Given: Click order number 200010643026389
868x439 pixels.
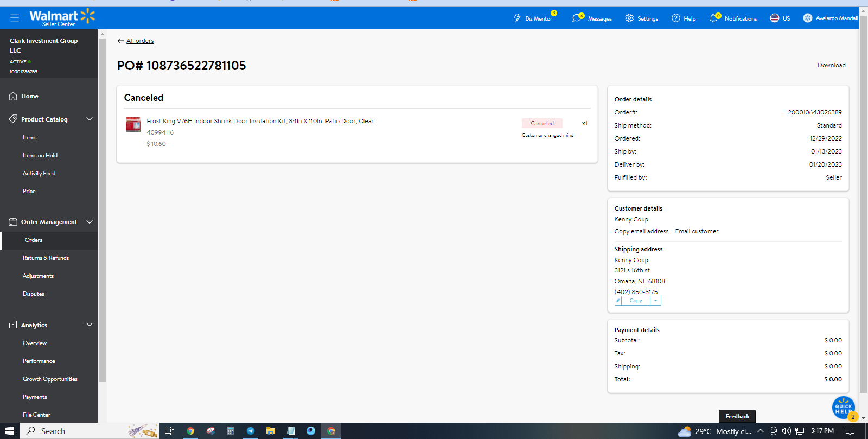Looking at the screenshot, I should pyautogui.click(x=815, y=112).
